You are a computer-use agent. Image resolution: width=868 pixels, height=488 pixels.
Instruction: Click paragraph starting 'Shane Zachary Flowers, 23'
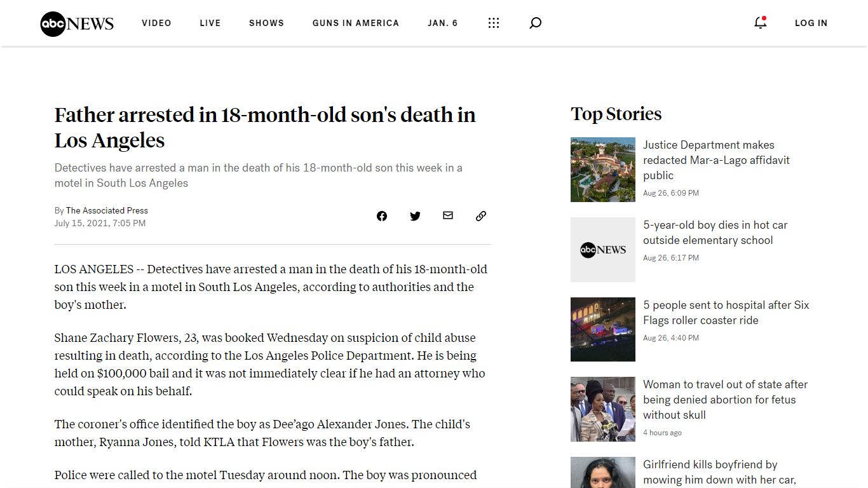[x=270, y=364]
